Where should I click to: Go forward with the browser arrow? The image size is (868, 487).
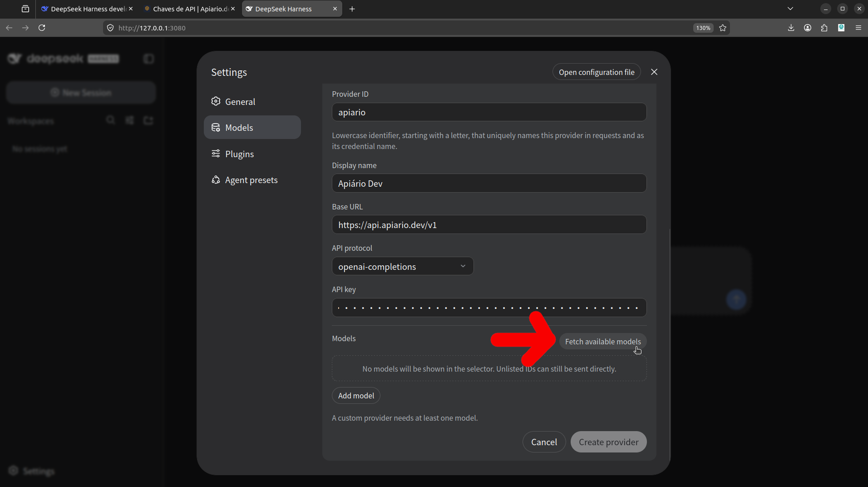pos(25,28)
